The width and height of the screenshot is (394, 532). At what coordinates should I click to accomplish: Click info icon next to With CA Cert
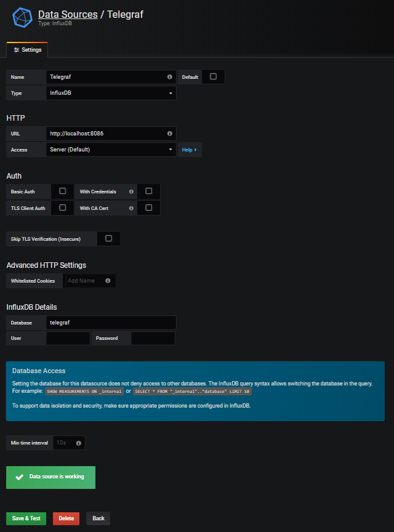(131, 208)
